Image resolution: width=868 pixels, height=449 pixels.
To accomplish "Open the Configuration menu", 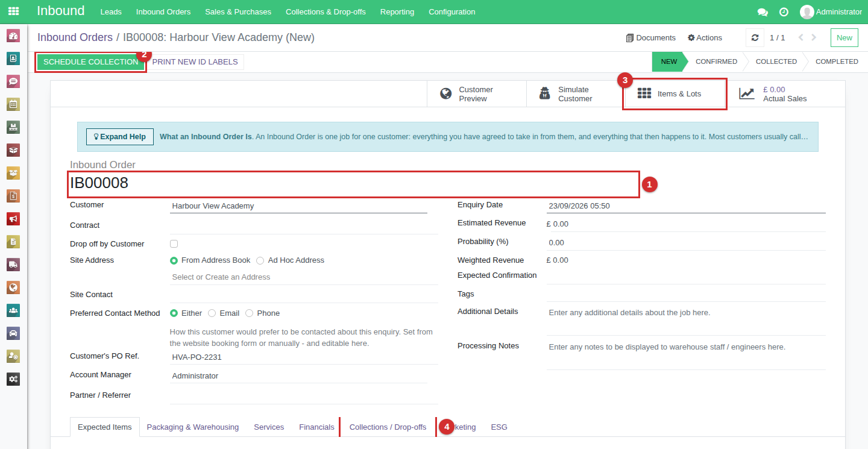I will [x=452, y=12].
